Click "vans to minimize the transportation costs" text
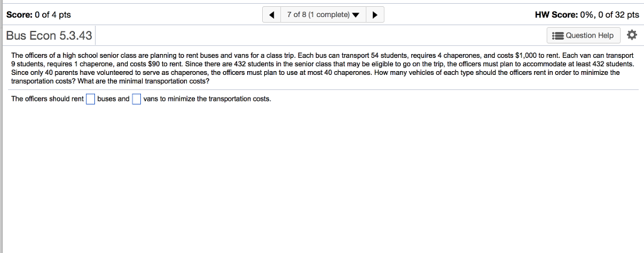This screenshot has width=644, height=253. click(207, 99)
